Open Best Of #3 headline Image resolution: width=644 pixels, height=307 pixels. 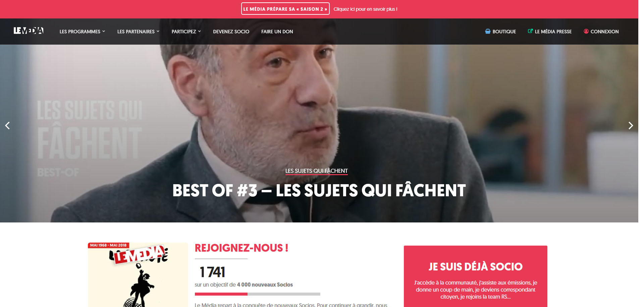point(319,191)
